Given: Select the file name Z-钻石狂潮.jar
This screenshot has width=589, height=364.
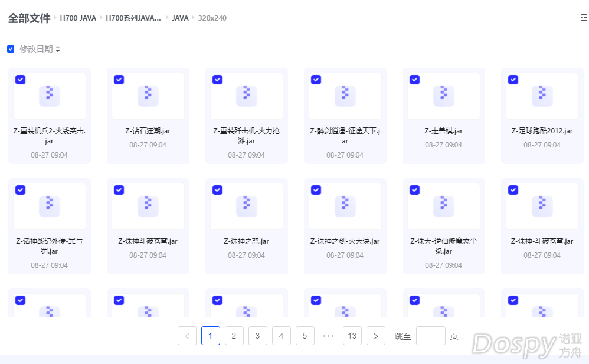Looking at the screenshot, I should pos(148,131).
